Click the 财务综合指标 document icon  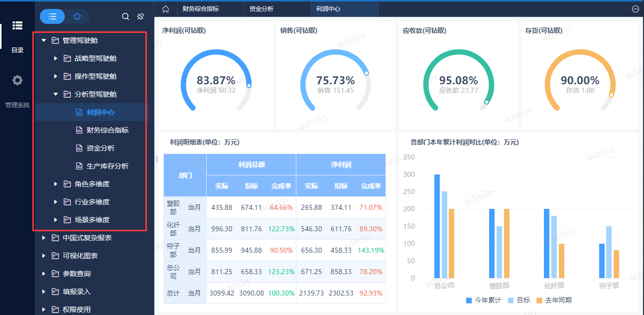point(79,130)
